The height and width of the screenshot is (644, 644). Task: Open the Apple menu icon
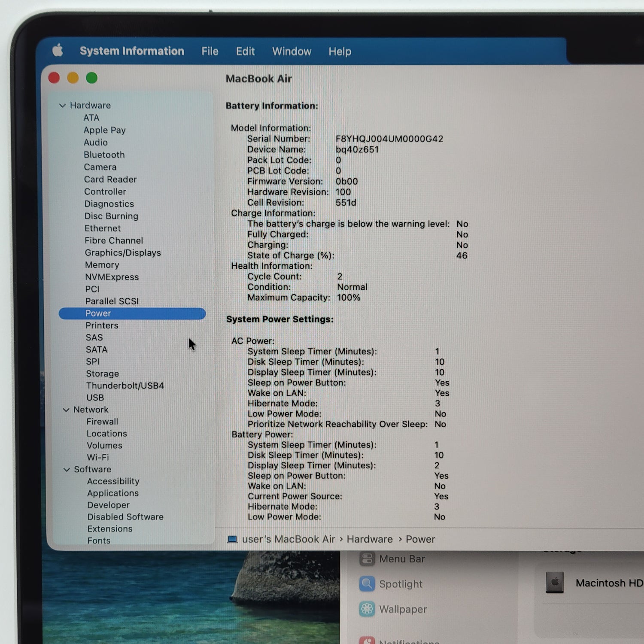(58, 51)
